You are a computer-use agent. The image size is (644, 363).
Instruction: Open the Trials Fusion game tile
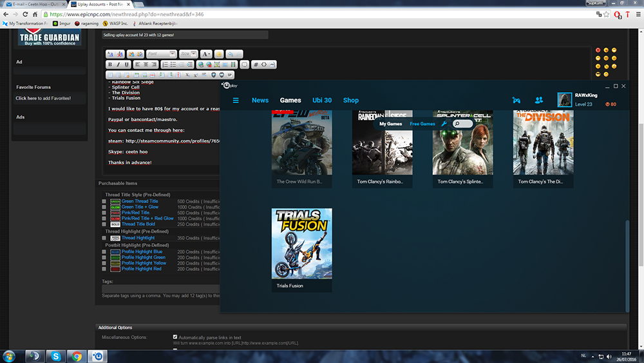click(302, 250)
